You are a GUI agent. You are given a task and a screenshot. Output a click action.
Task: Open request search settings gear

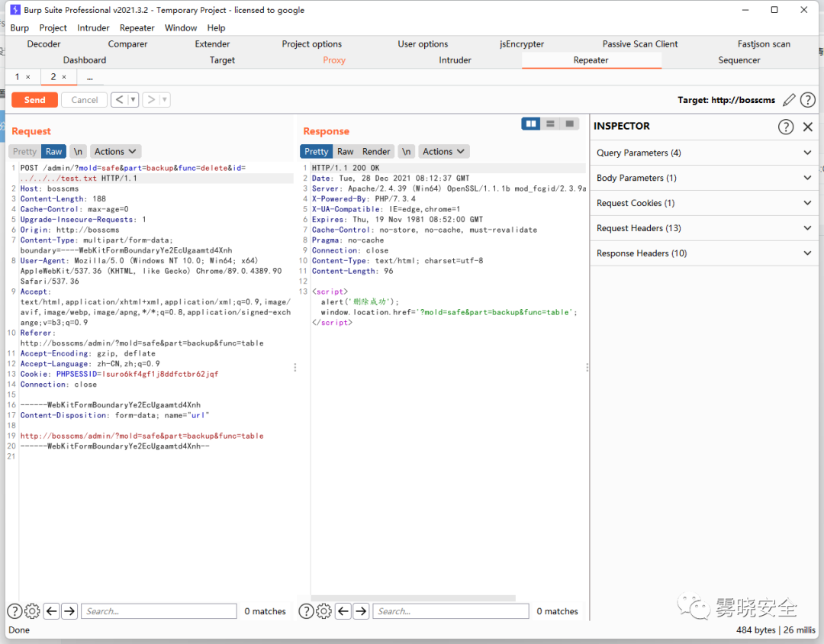pos(32,611)
